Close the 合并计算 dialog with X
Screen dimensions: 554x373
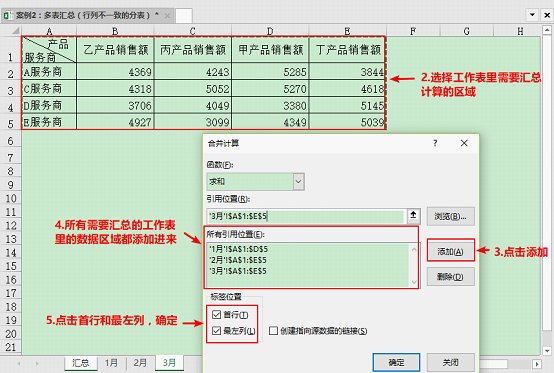click(x=464, y=143)
